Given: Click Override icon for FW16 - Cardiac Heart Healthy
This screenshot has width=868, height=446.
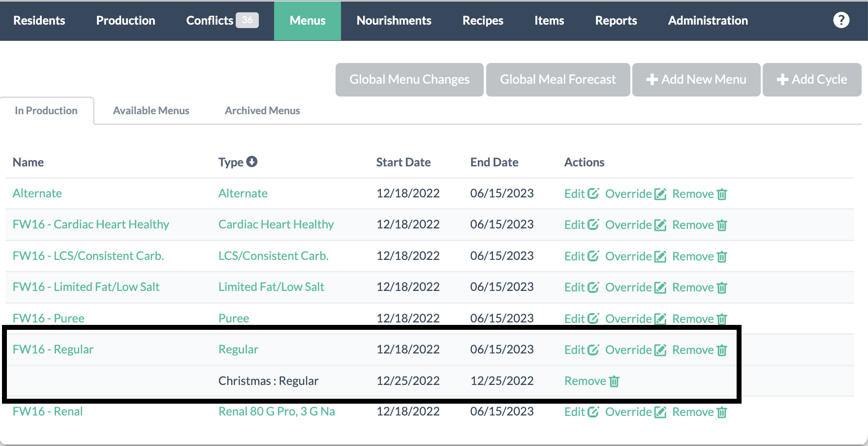Looking at the screenshot, I should tap(660, 225).
